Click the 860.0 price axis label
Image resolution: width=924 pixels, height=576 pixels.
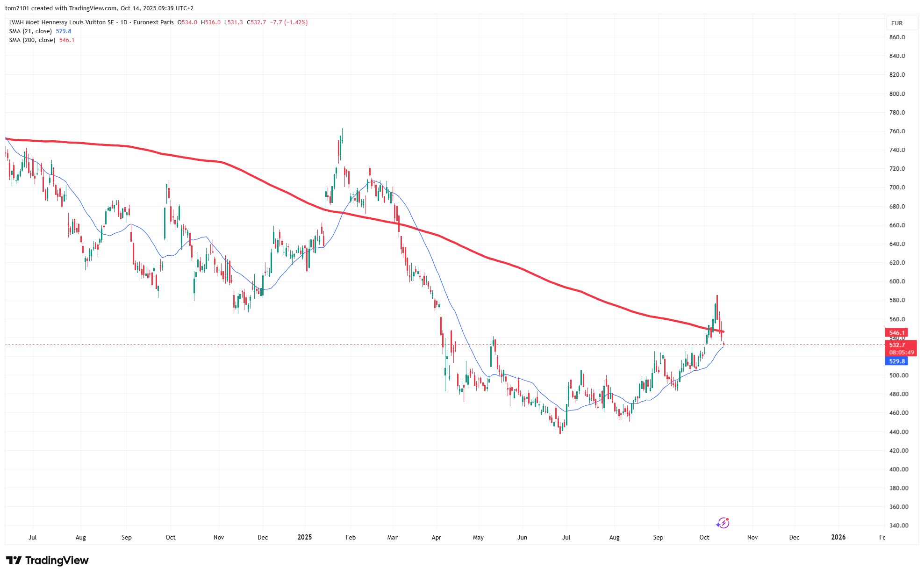click(x=896, y=37)
